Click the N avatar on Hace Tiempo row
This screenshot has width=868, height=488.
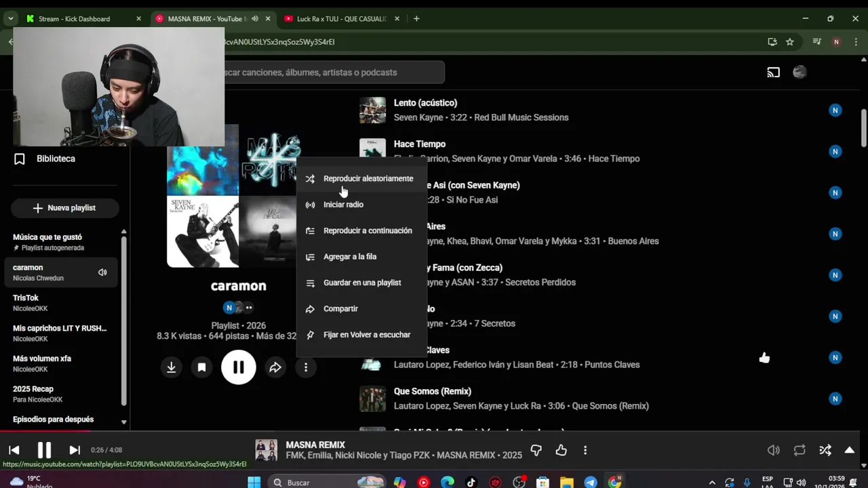(x=835, y=152)
